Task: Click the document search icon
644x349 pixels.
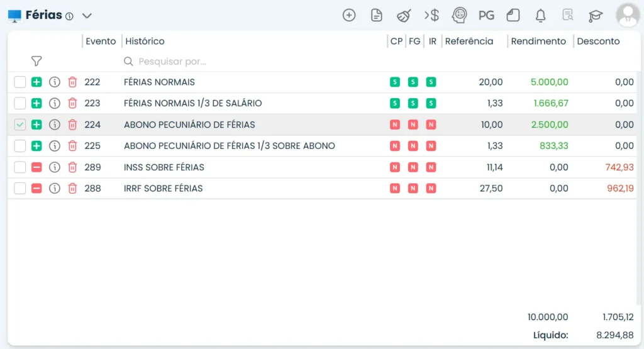Action: click(568, 16)
